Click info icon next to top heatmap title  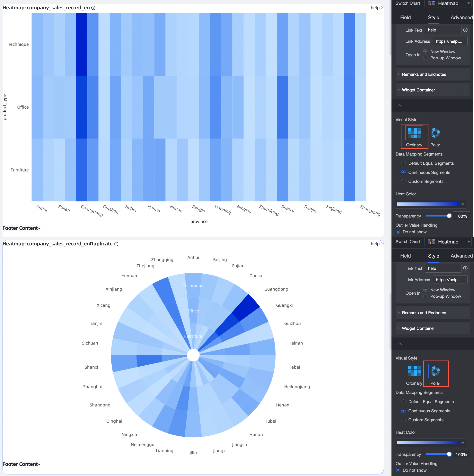[x=93, y=8]
